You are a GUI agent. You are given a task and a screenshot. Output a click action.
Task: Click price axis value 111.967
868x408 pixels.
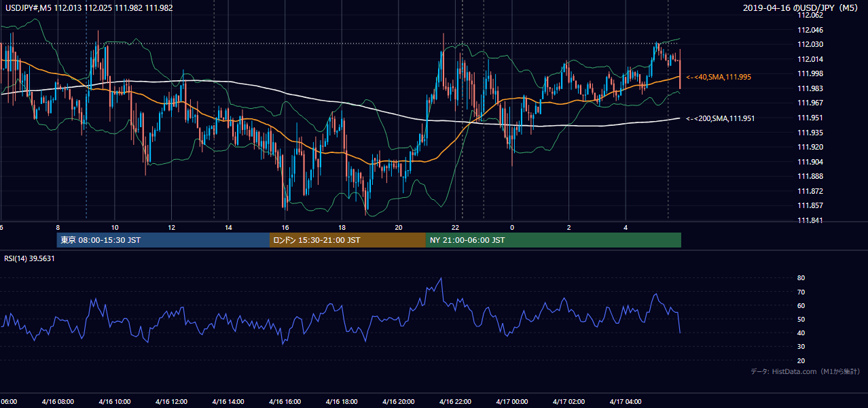coord(810,103)
